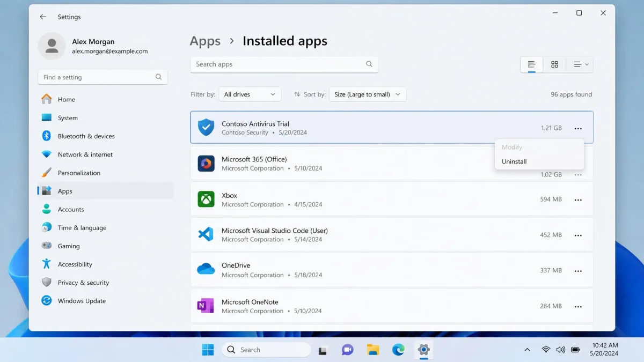Launch Microsoft Edge from the taskbar
The height and width of the screenshot is (362, 644).
pos(398,350)
